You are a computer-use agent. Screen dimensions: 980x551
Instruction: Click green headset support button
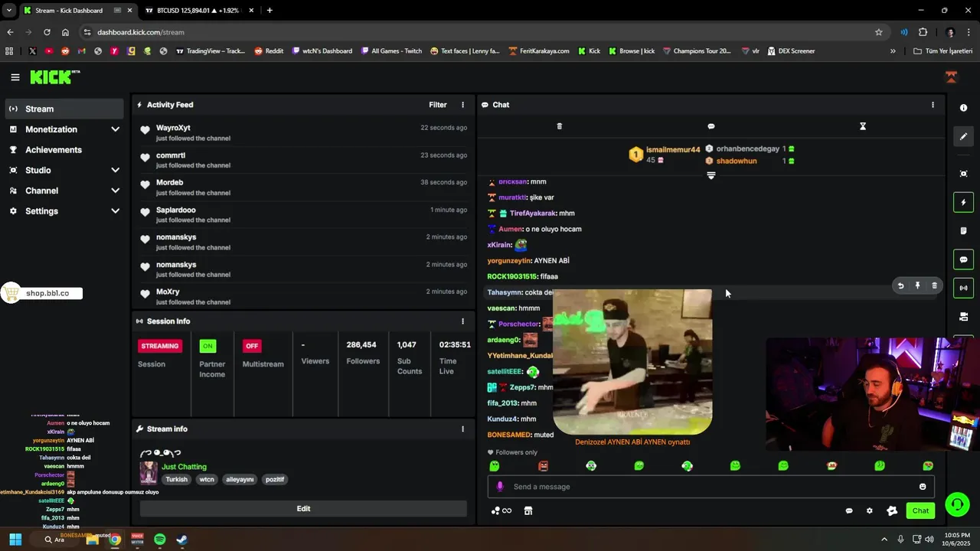click(957, 504)
